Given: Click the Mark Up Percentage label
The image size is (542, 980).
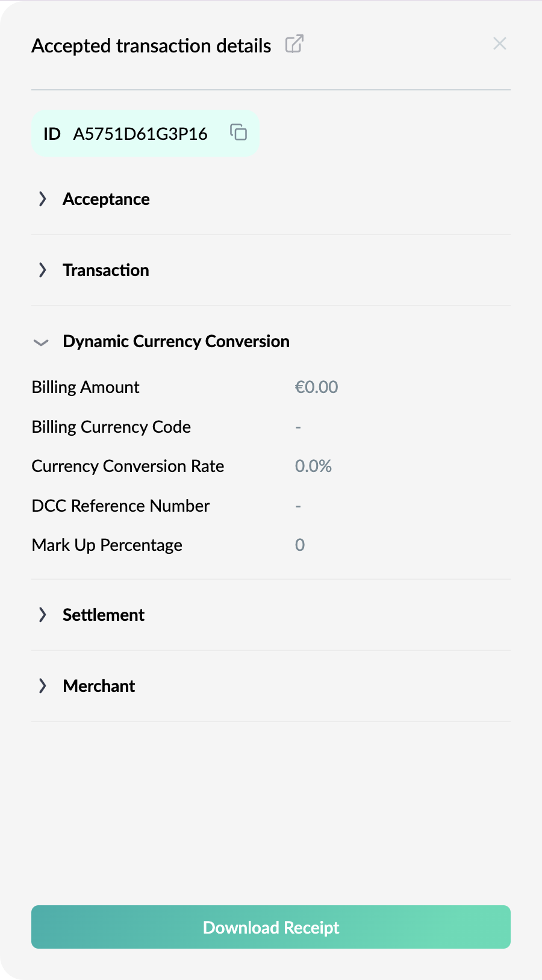Looking at the screenshot, I should point(107,545).
